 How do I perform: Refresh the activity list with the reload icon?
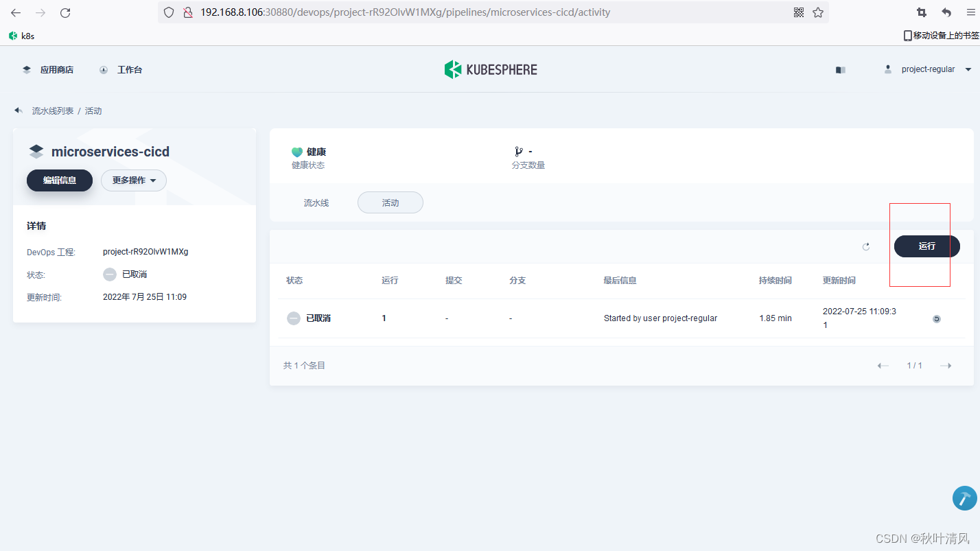(866, 246)
